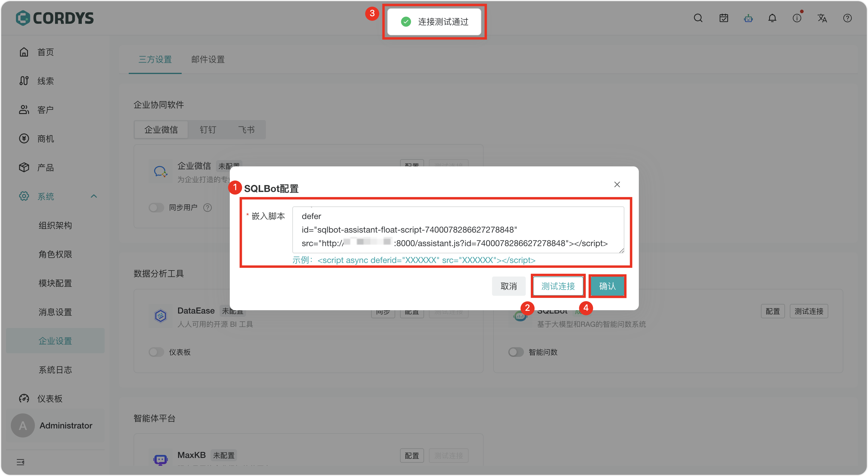
Task: Open the global search
Action: point(698,18)
